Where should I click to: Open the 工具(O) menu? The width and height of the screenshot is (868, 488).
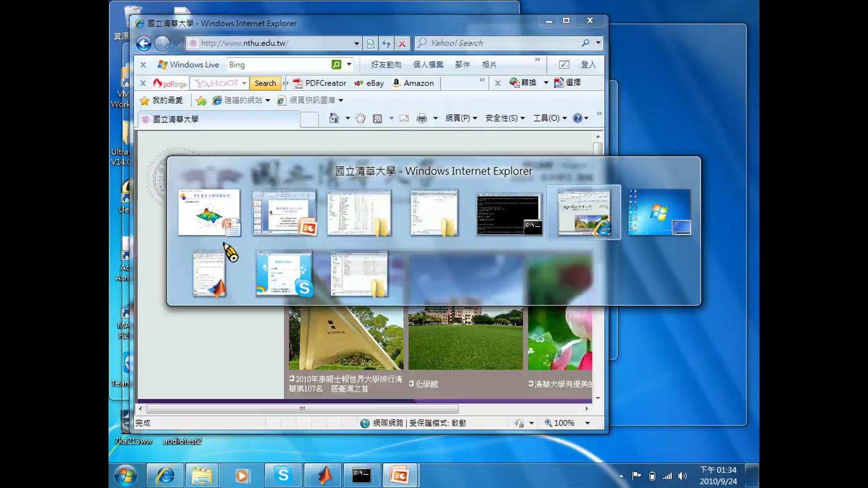(x=549, y=118)
